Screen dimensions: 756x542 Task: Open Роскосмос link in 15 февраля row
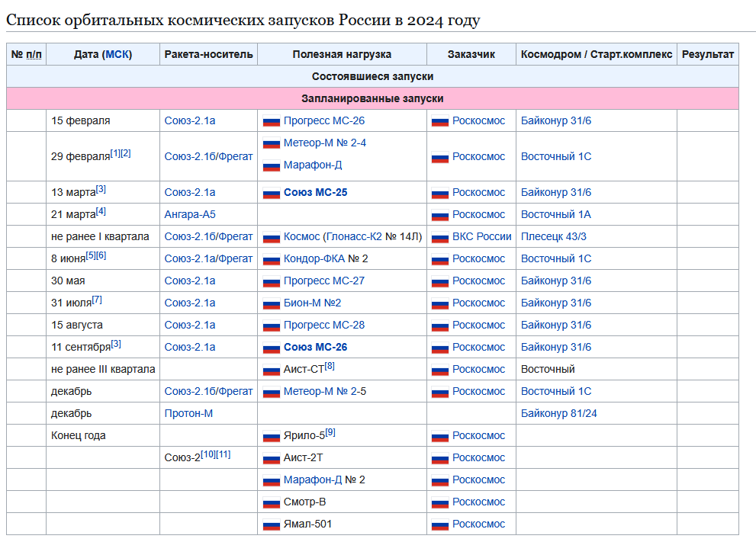click(479, 120)
